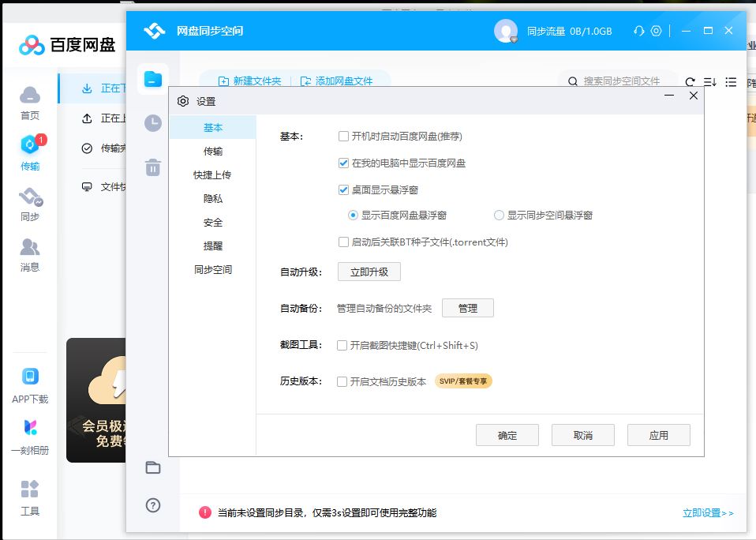Click the 搜索同步空间文件 search field
756x540 pixels.
pyautogui.click(x=617, y=81)
